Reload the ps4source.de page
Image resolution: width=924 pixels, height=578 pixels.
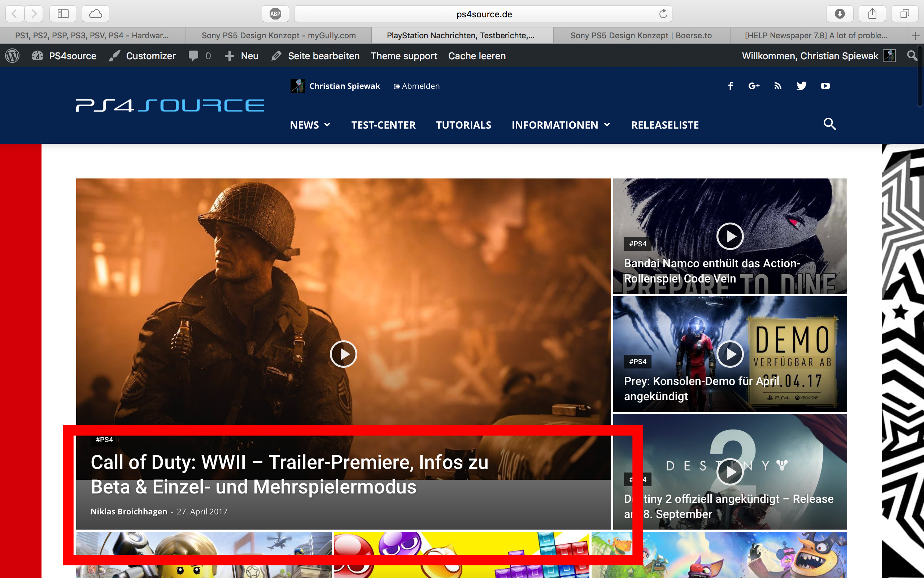click(663, 14)
